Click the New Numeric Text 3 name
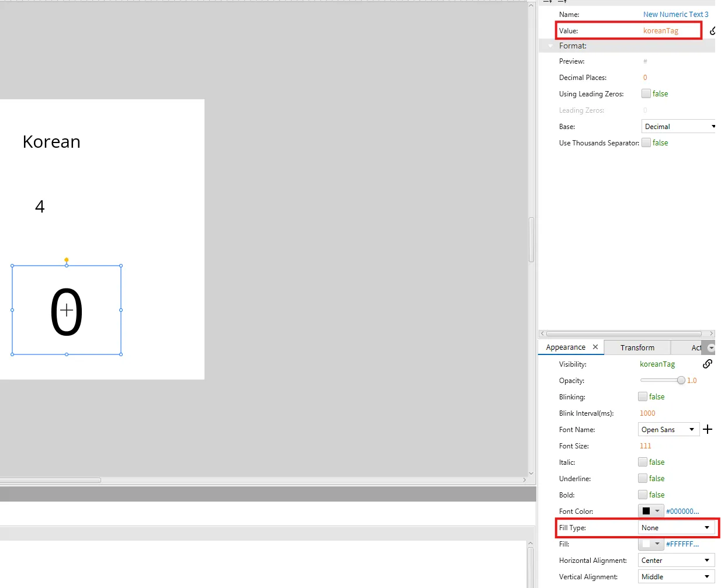The image size is (721, 588). (675, 15)
